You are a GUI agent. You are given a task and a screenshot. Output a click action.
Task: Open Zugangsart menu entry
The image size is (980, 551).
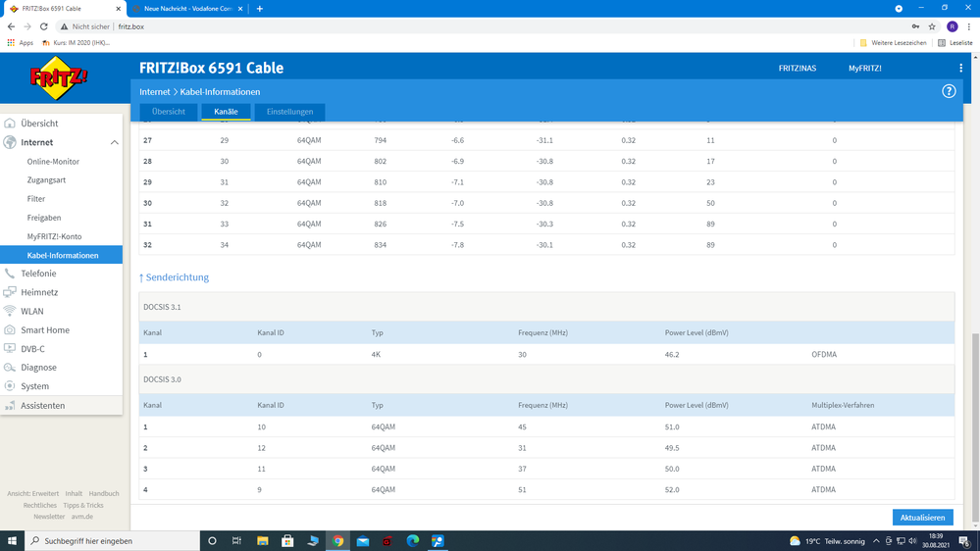(x=46, y=180)
